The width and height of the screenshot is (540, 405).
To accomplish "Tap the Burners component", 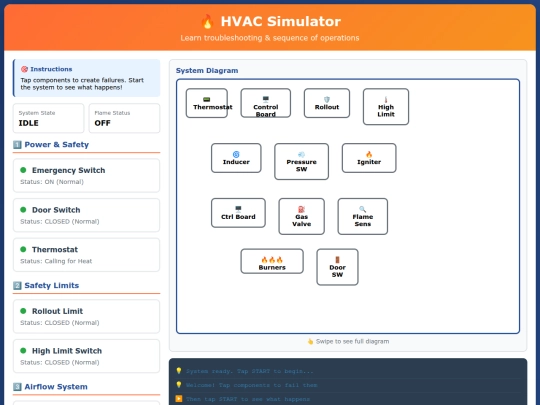I will [272, 261].
